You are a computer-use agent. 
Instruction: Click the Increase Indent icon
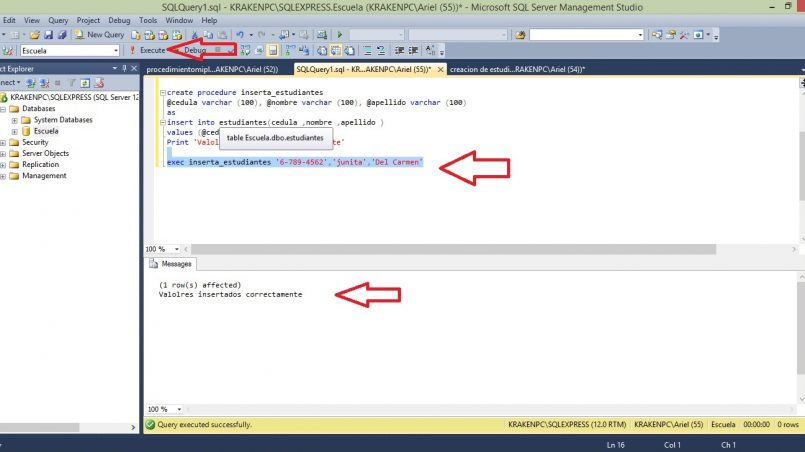413,50
